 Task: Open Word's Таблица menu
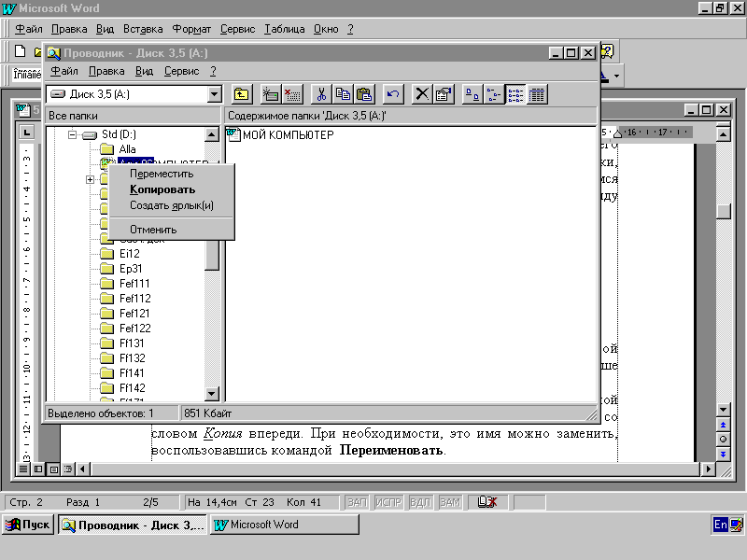pyautogui.click(x=285, y=29)
